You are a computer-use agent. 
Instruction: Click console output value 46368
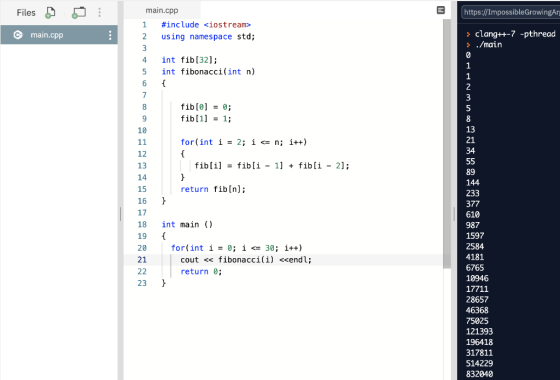coord(477,310)
